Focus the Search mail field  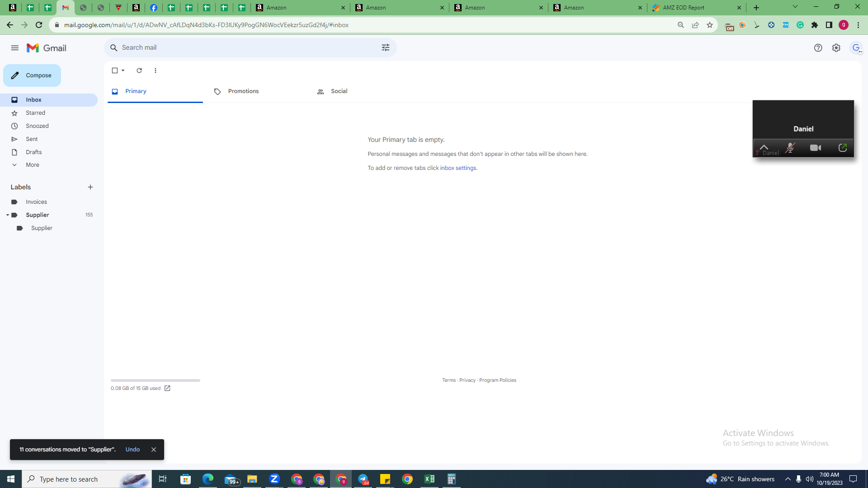(x=250, y=47)
